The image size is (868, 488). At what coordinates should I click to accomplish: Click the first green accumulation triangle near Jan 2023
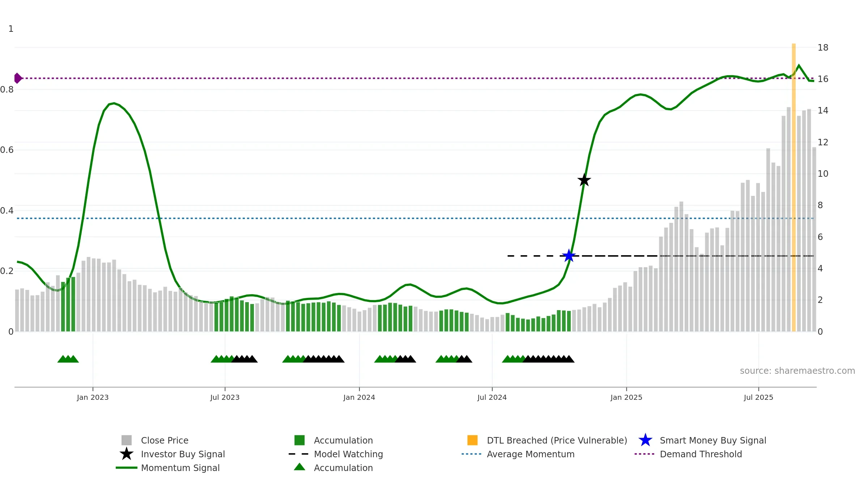(62, 359)
